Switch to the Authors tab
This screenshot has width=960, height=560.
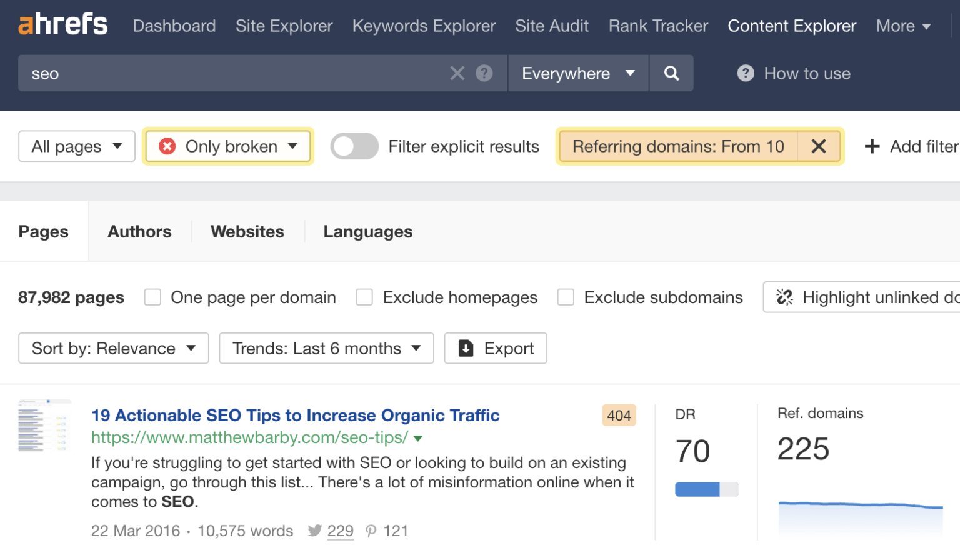[x=139, y=231]
